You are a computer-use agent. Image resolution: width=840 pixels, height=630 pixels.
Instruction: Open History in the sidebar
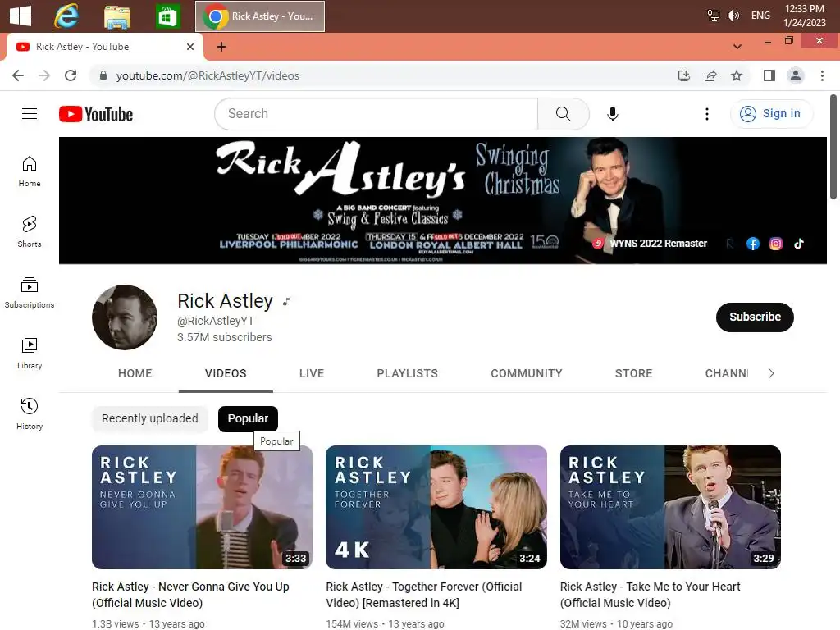pyautogui.click(x=30, y=414)
